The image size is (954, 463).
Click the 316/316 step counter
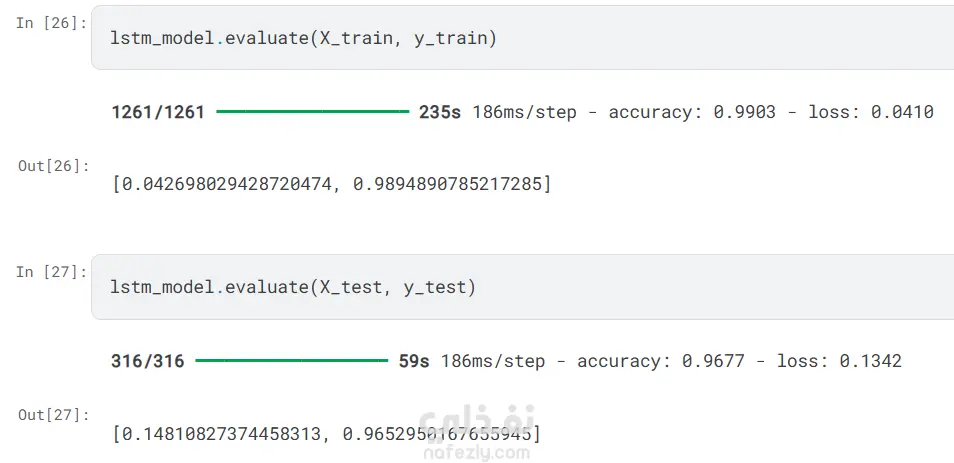148,361
